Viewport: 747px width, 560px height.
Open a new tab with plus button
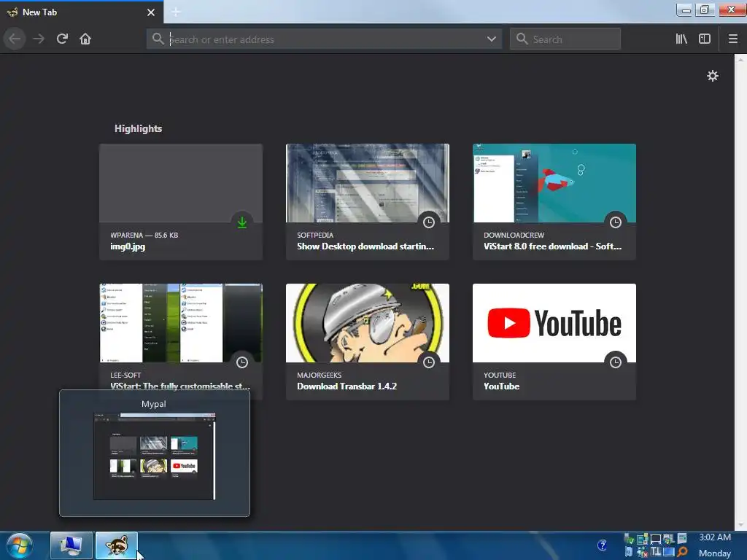point(176,12)
